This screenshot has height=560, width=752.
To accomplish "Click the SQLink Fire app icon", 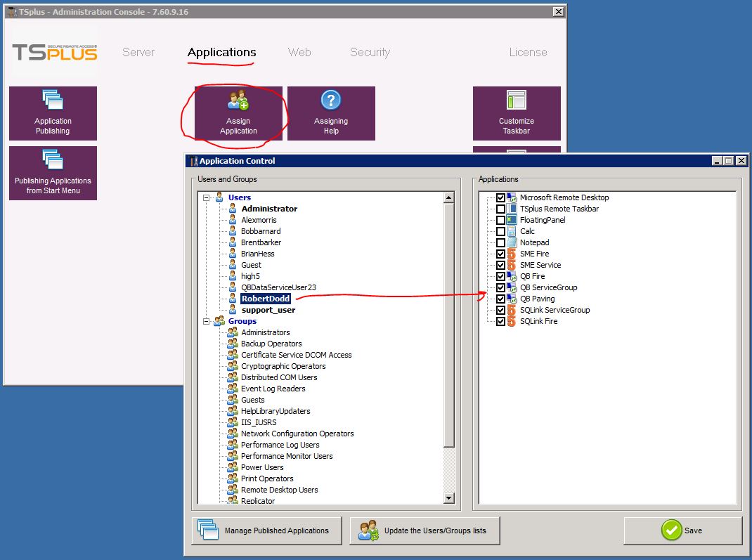I will [x=512, y=321].
